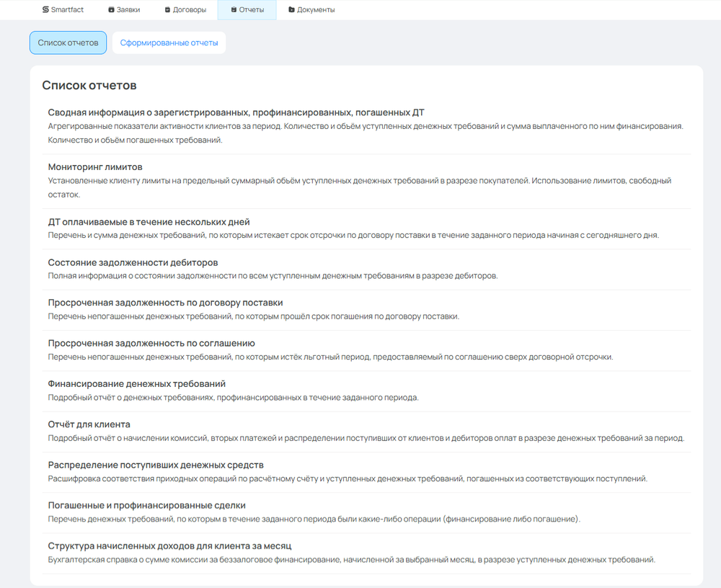
Task: Choose Погашенные и профинансированные сделки report
Action: [146, 505]
